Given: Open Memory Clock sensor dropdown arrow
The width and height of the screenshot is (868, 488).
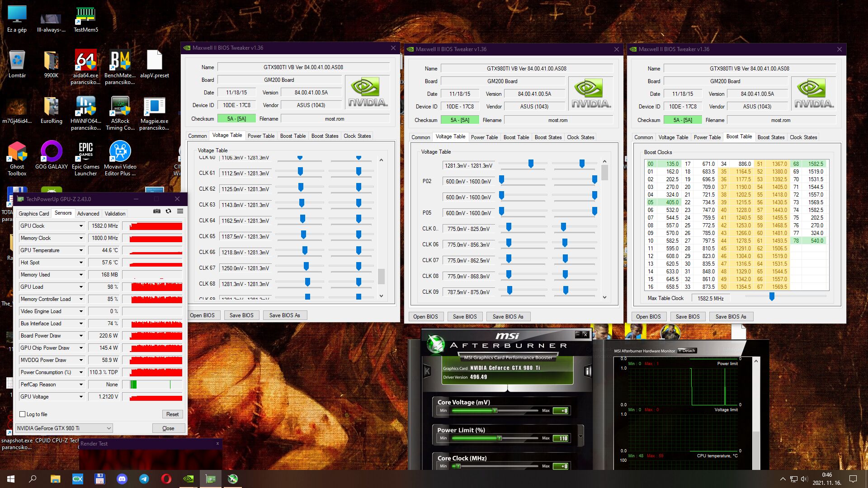Looking at the screenshot, I should pyautogui.click(x=81, y=238).
